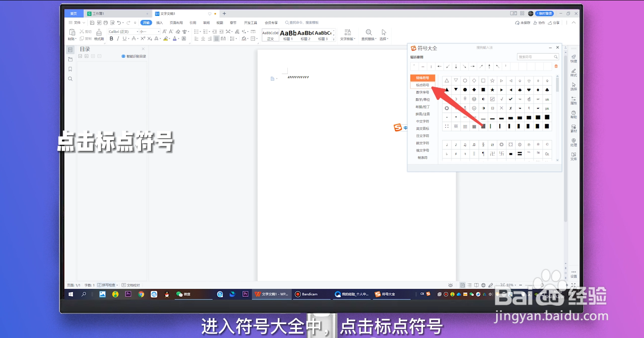Toggle justify paragraph alignment
This screenshot has width=644, height=338.
coord(216,39)
